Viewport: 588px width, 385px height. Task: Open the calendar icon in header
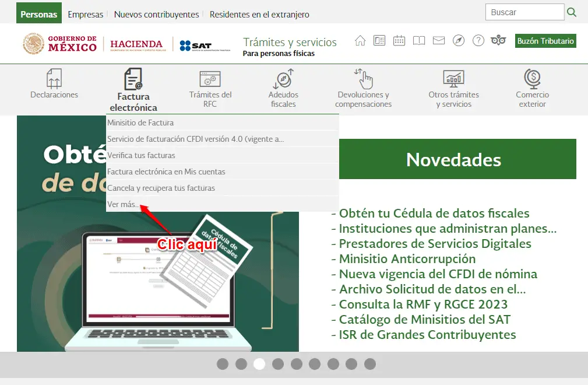[x=399, y=40]
